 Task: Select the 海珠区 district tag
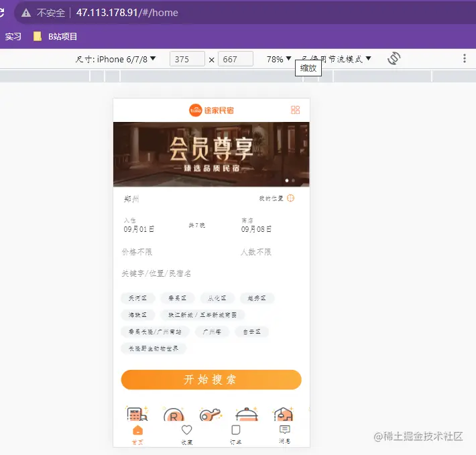pyautogui.click(x=138, y=315)
